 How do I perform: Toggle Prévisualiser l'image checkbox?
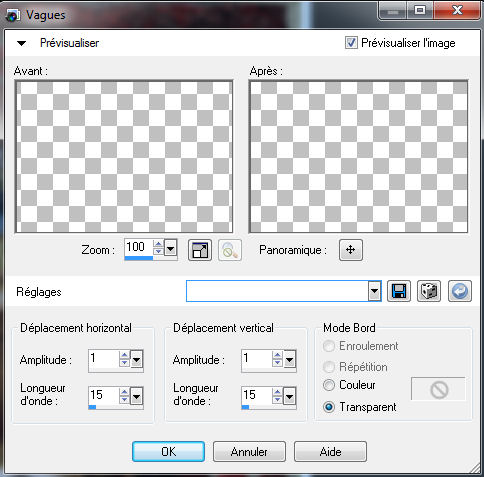(x=351, y=43)
